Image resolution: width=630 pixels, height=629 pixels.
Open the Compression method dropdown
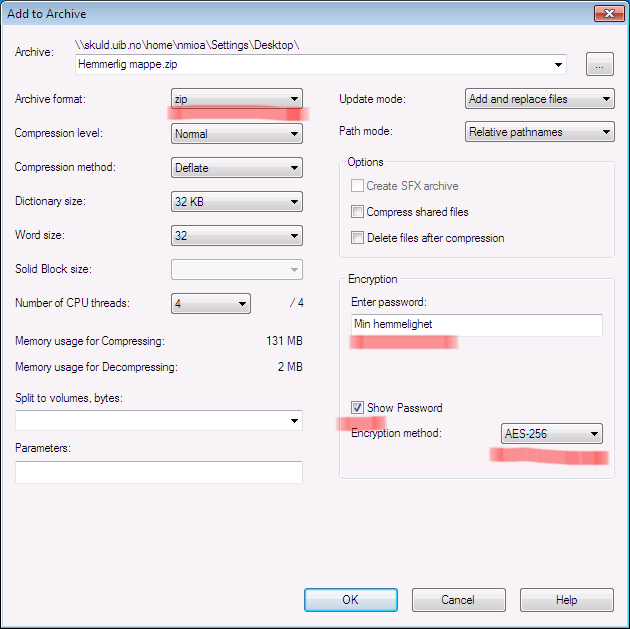click(x=236, y=168)
